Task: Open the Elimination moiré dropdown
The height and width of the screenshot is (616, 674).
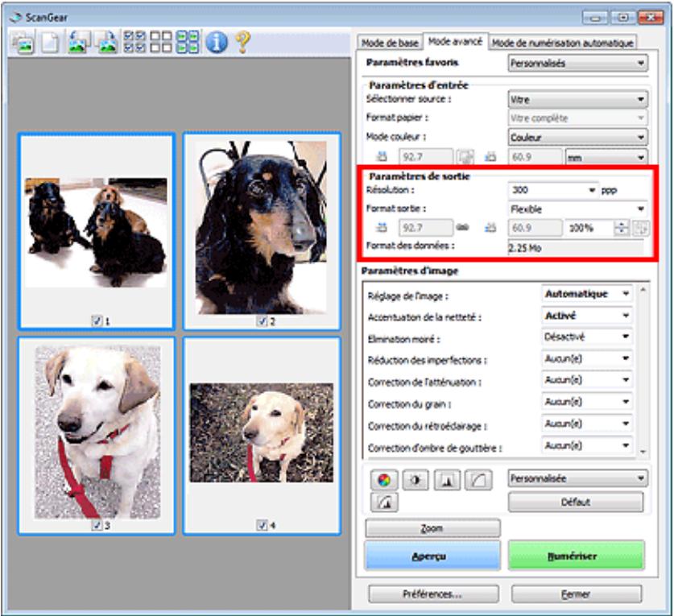Action: coord(586,337)
